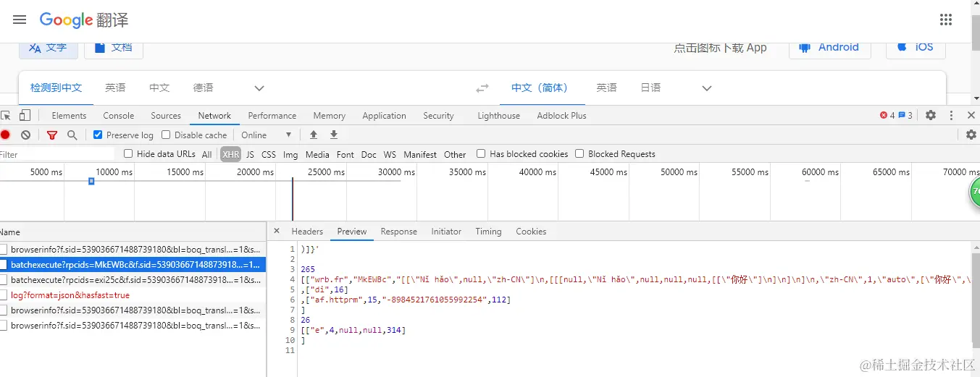The image size is (980, 377).
Task: Expand more source languages chevron
Action: pyautogui.click(x=259, y=88)
